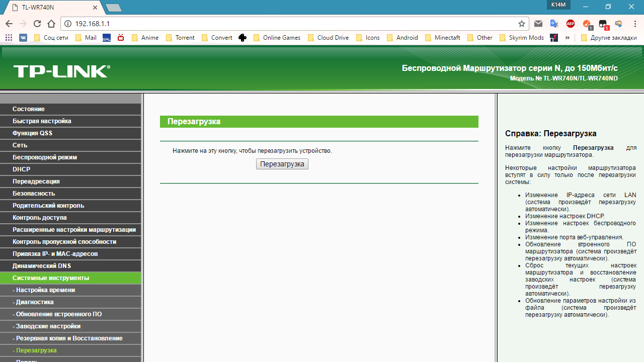Open Контроль пропускной способности menu

(70, 242)
